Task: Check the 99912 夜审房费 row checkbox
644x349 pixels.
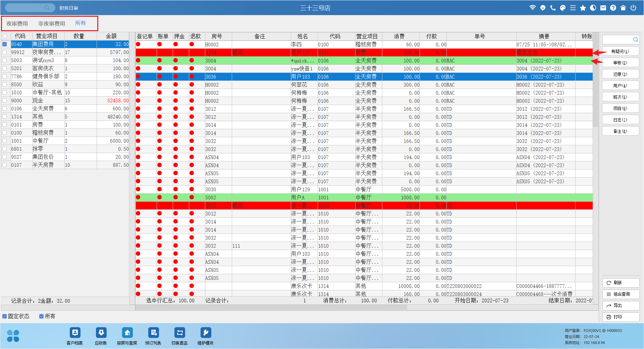Action: point(5,52)
